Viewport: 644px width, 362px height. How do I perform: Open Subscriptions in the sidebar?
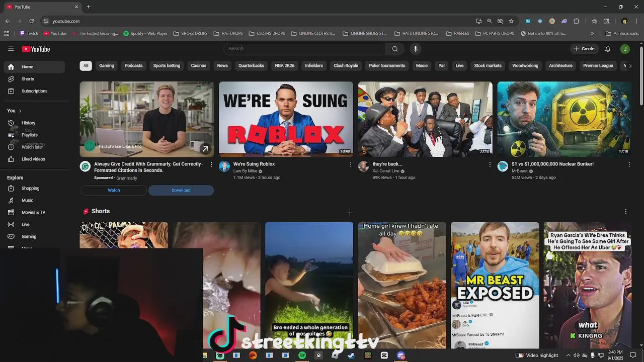[x=35, y=91]
